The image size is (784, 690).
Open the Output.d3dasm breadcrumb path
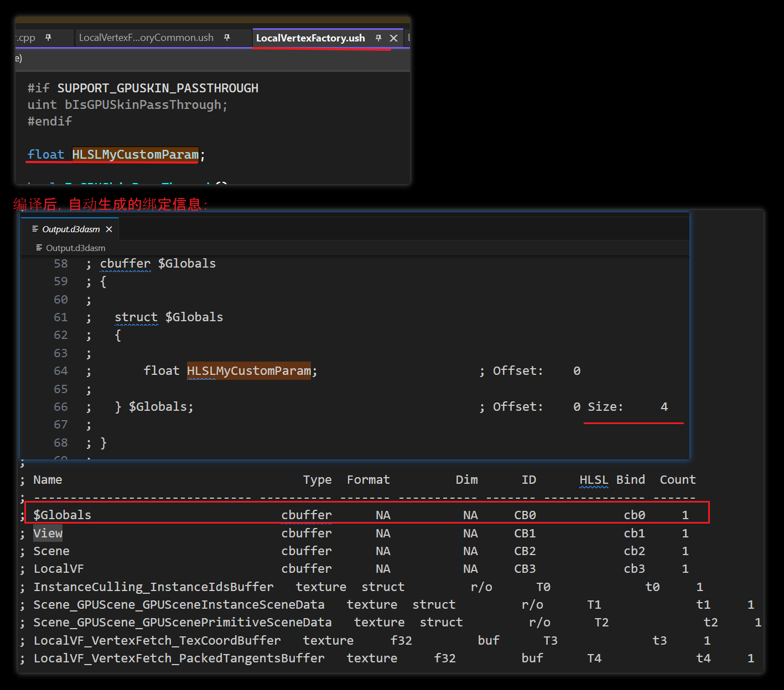(x=75, y=248)
